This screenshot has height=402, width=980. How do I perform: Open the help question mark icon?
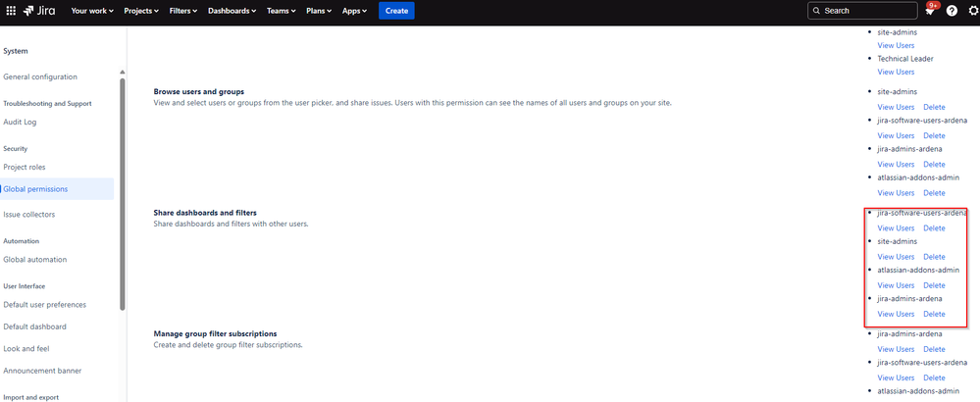pyautogui.click(x=952, y=11)
